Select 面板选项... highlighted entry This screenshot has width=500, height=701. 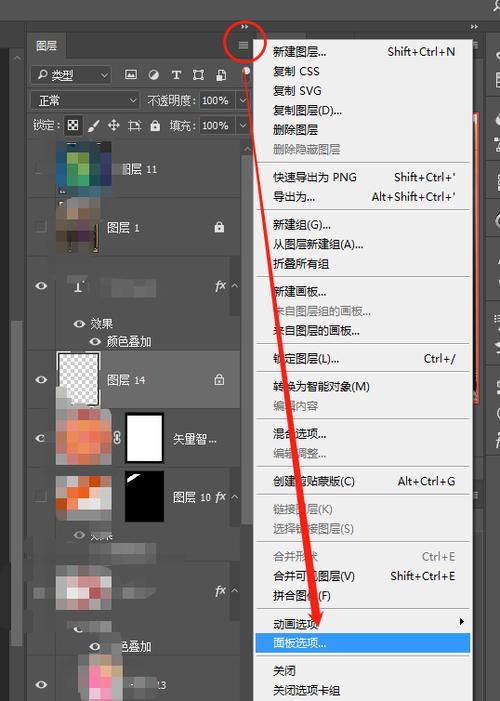(x=363, y=643)
